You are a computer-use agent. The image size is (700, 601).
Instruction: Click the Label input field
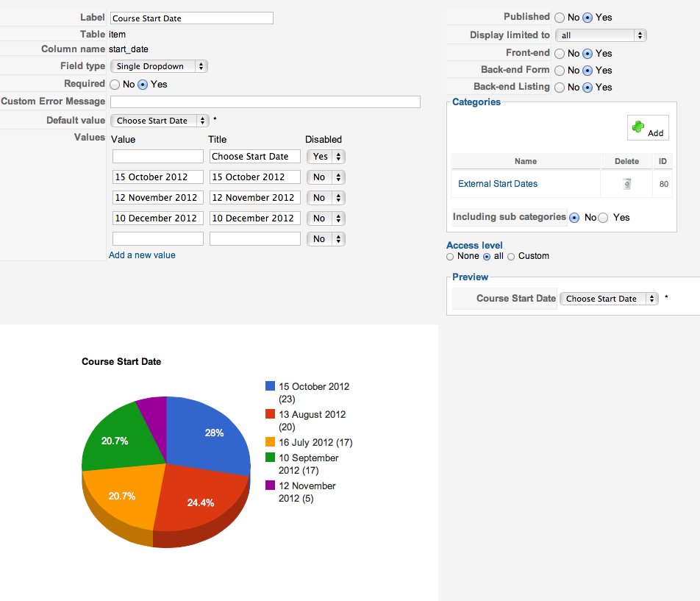(x=192, y=18)
